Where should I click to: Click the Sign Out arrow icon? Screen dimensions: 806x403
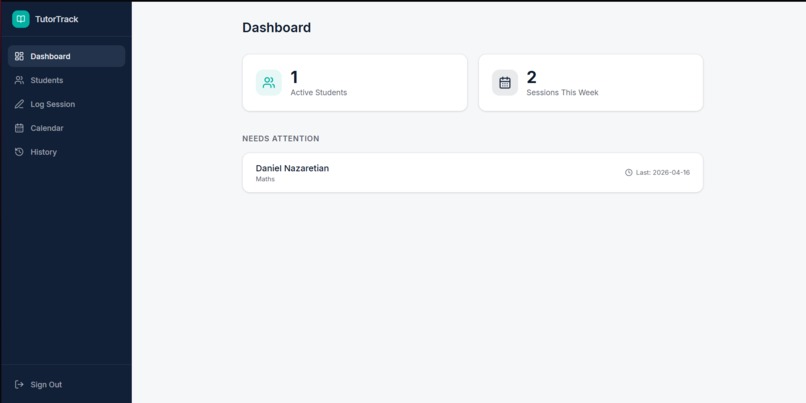19,384
